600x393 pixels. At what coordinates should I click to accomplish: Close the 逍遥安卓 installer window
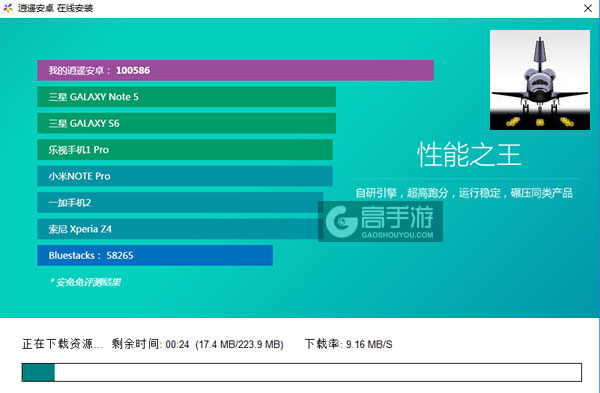[588, 8]
